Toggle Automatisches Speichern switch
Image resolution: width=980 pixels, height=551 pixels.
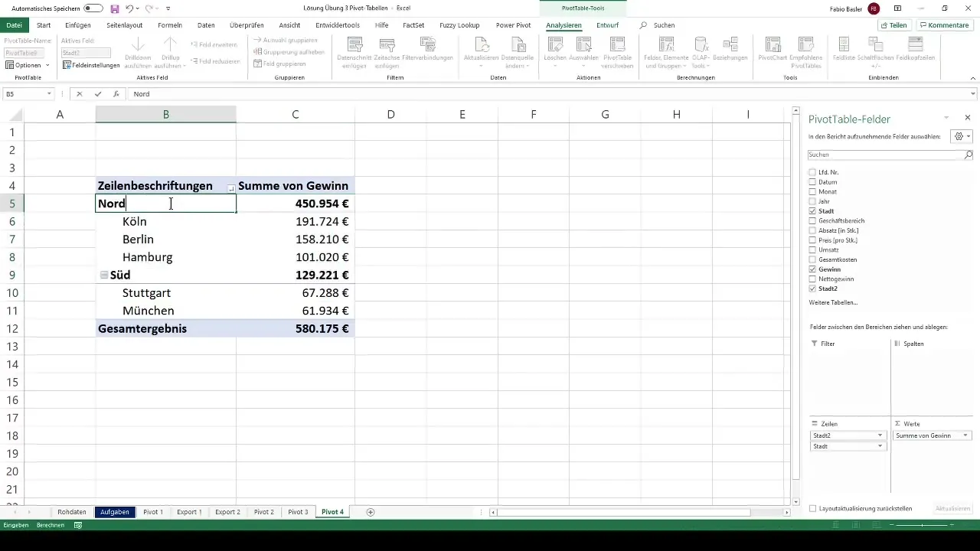(93, 8)
